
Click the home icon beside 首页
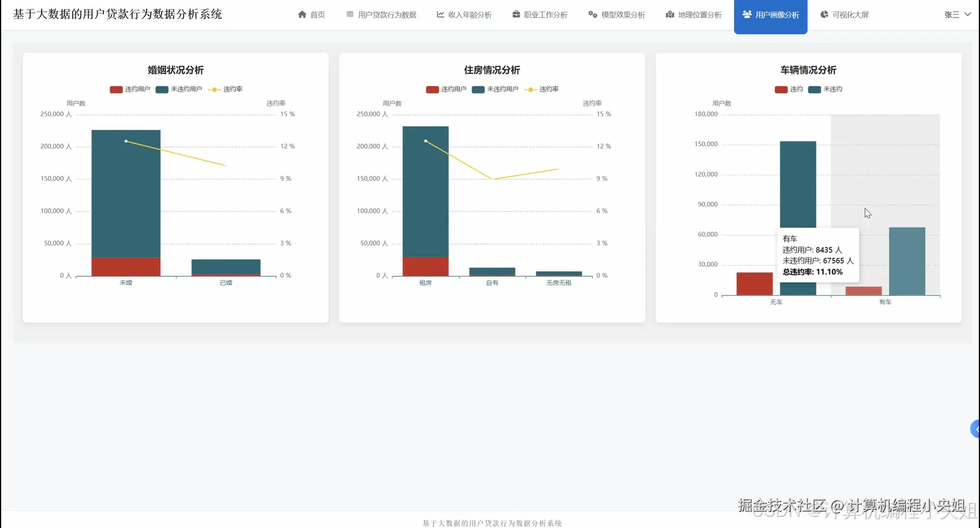click(x=302, y=14)
